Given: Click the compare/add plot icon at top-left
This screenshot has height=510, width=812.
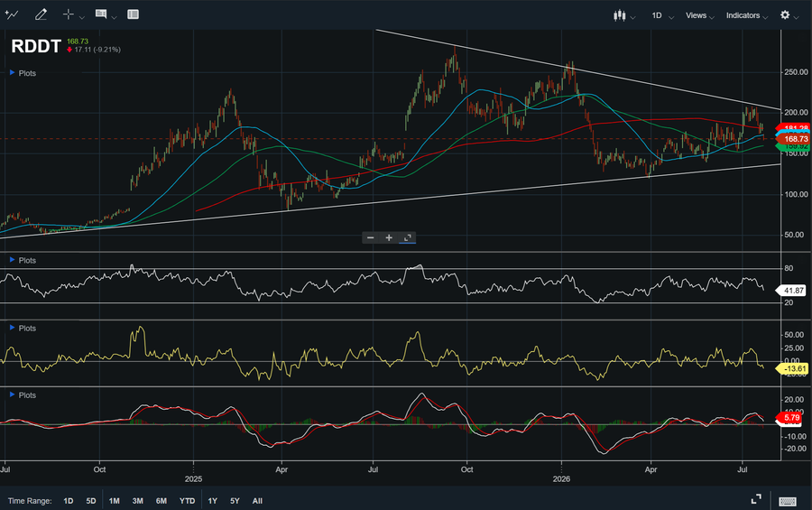Looking at the screenshot, I should tap(12, 14).
